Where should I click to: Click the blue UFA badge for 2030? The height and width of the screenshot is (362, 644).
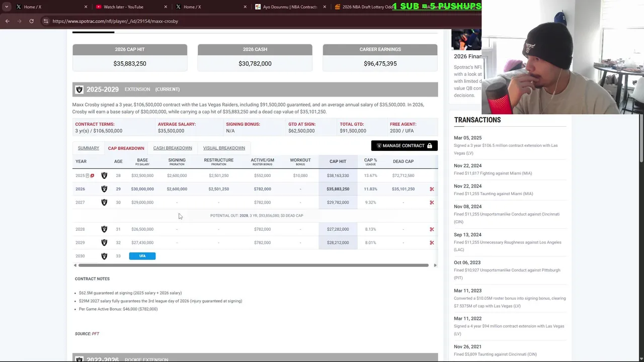[x=142, y=256]
